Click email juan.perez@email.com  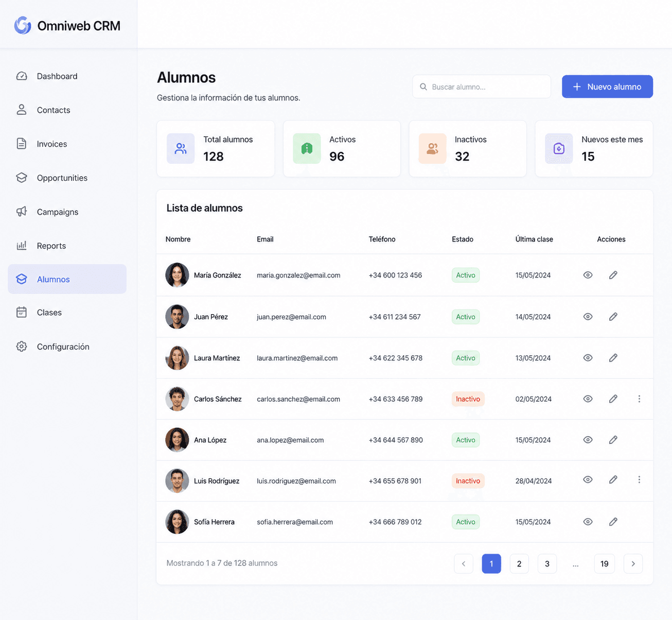pos(291,317)
